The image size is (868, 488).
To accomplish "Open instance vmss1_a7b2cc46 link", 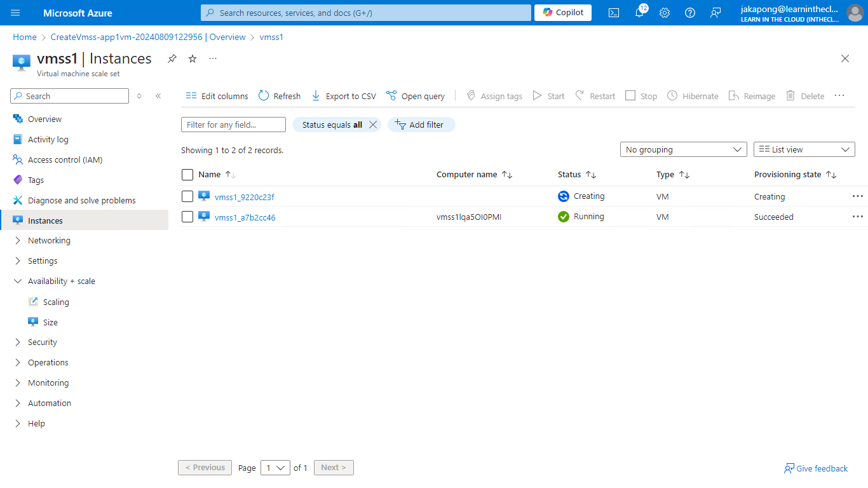I will [245, 217].
